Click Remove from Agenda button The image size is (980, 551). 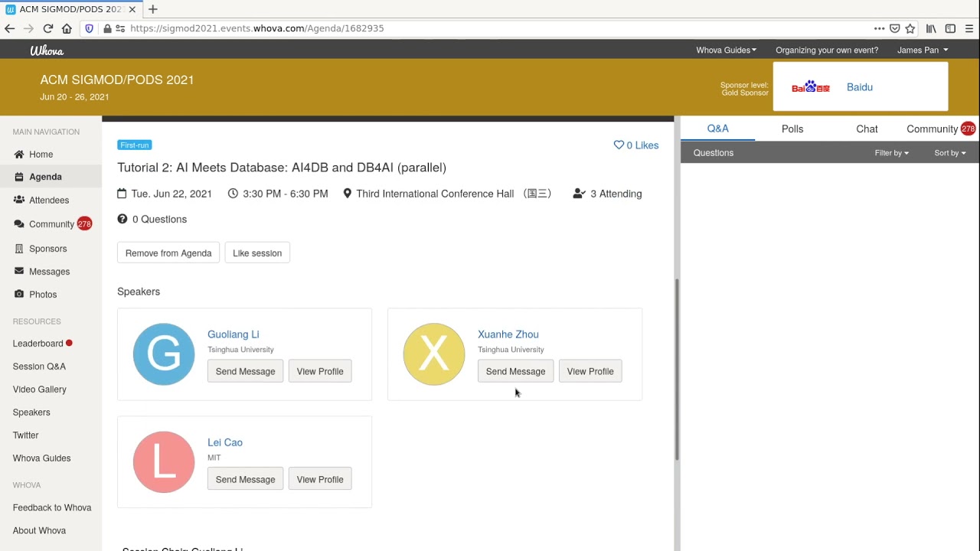[x=168, y=253]
